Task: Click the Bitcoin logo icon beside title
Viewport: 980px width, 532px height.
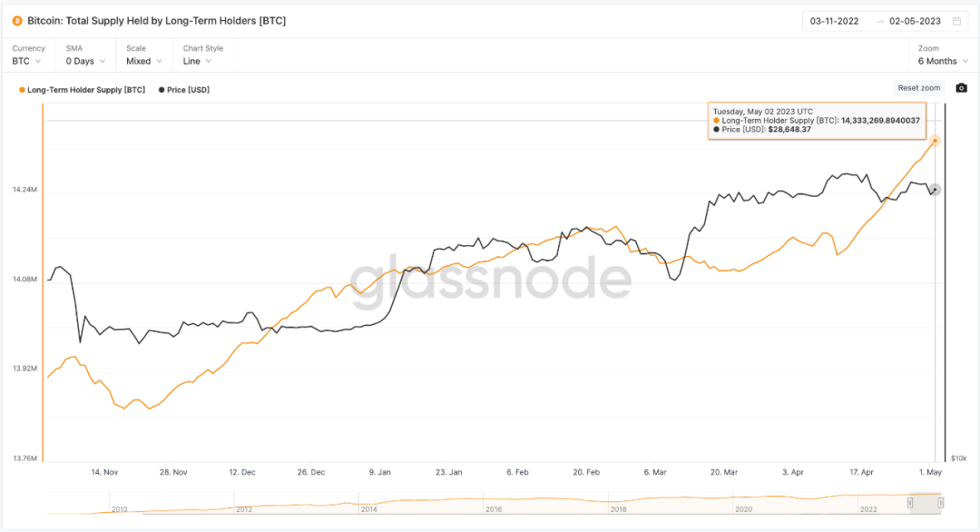Action: click(x=17, y=20)
